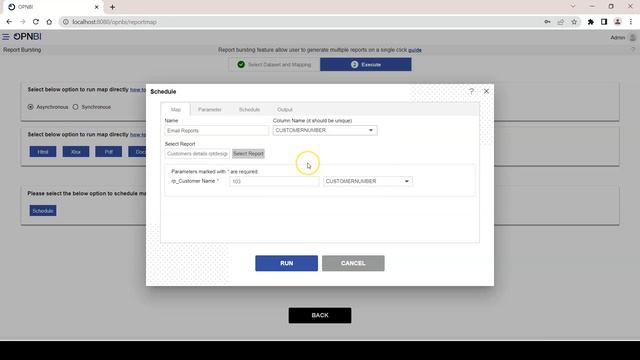Click the RUN button
The image size is (640, 360).
click(x=287, y=263)
